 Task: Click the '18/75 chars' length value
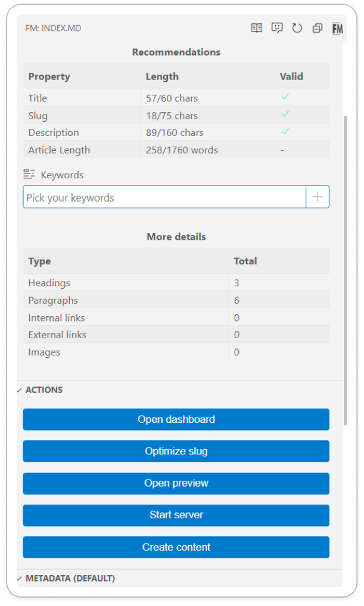point(172,116)
